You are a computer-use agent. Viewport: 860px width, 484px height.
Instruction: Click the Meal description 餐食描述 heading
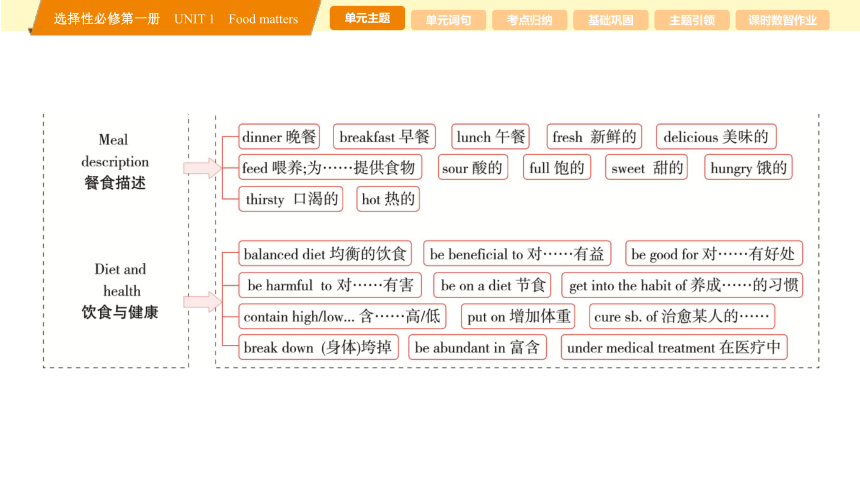pos(115,161)
